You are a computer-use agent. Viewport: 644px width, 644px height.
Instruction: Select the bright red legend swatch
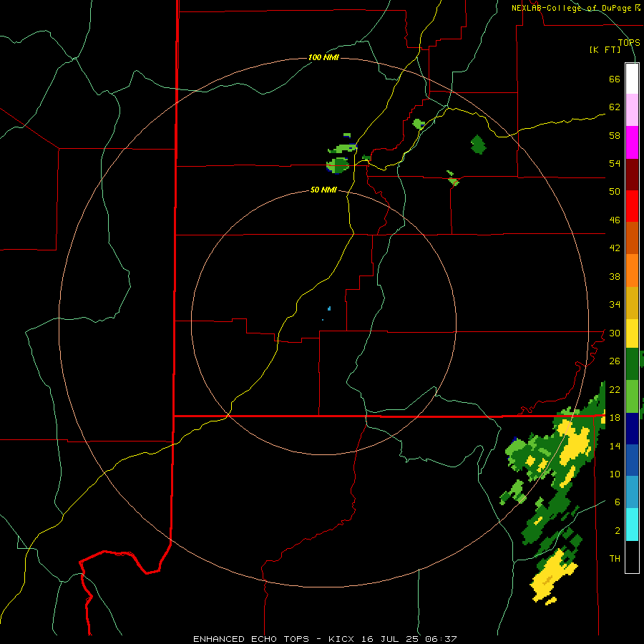click(x=632, y=207)
